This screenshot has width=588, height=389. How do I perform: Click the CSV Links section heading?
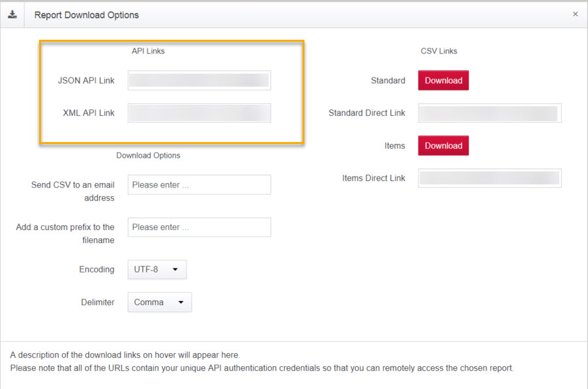point(439,51)
